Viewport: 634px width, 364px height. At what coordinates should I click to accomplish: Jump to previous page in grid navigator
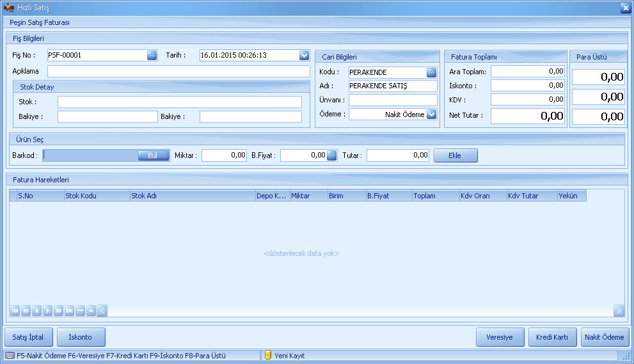pos(26,310)
